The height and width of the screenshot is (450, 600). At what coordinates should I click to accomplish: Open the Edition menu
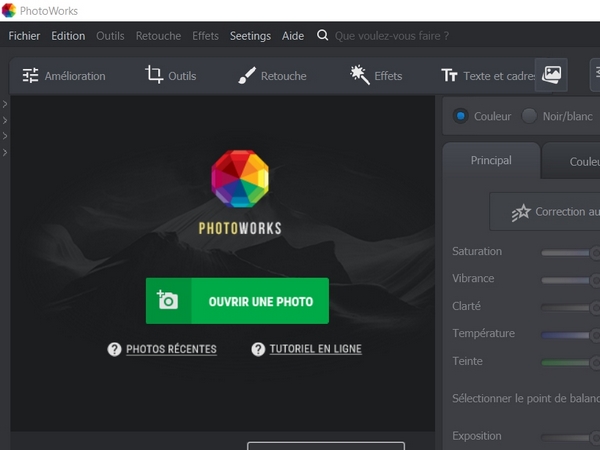[x=68, y=36]
